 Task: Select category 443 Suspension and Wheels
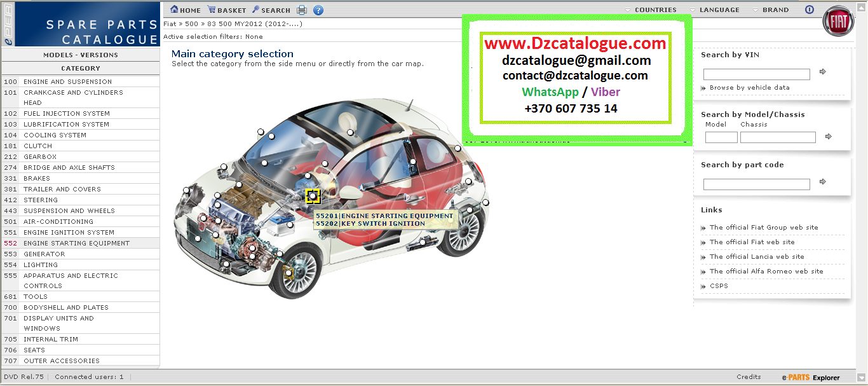tap(81, 211)
